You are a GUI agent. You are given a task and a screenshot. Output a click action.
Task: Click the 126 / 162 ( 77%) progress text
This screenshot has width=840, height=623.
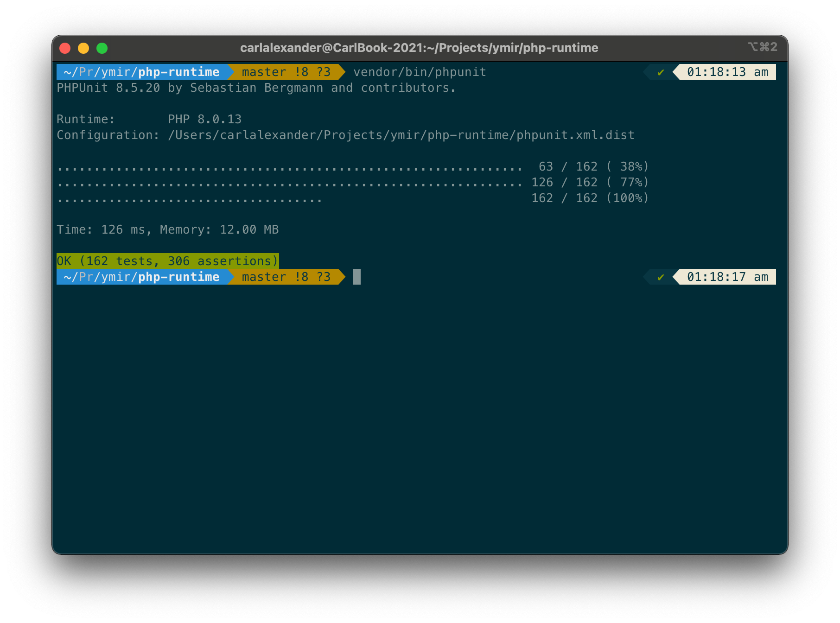point(590,182)
